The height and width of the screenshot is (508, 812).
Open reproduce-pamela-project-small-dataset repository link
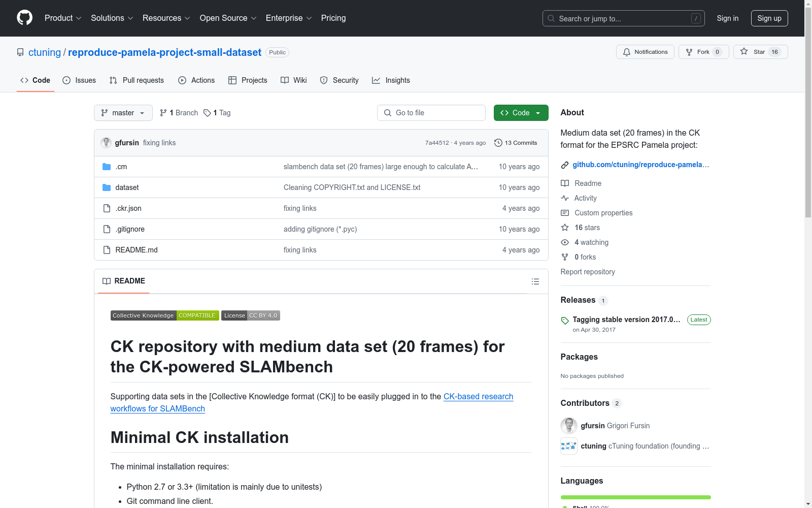164,52
